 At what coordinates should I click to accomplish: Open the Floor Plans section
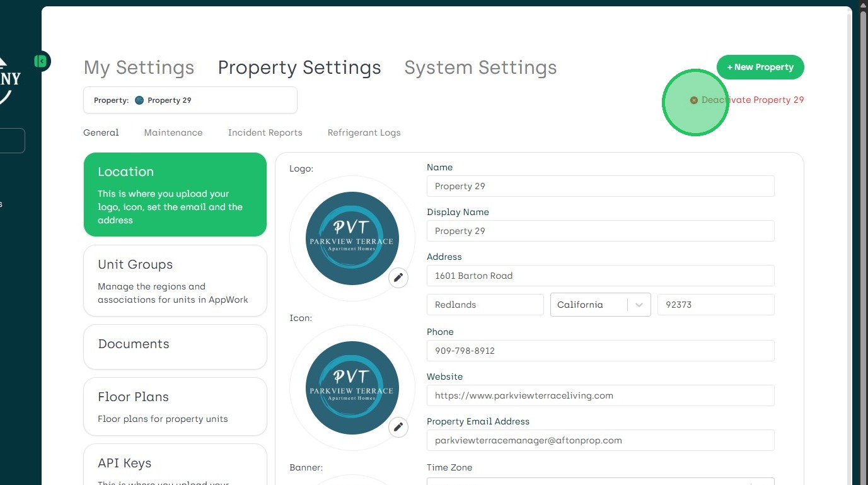[x=175, y=406]
